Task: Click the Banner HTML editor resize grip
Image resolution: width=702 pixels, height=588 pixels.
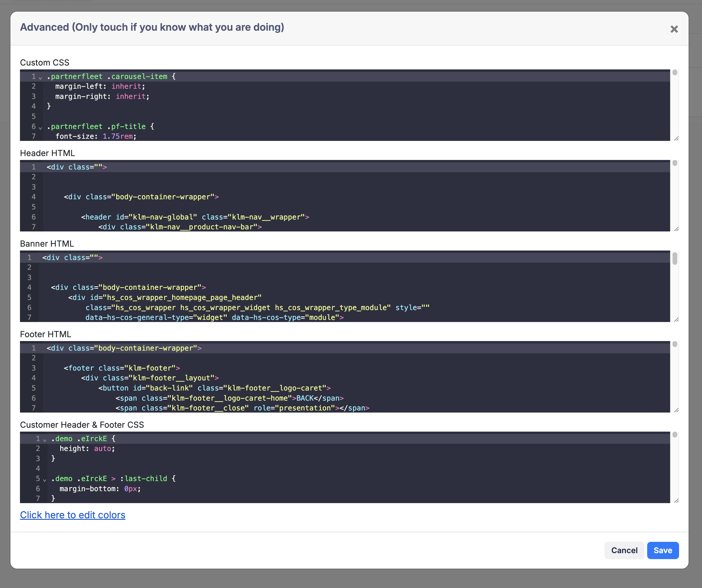Action: click(676, 319)
